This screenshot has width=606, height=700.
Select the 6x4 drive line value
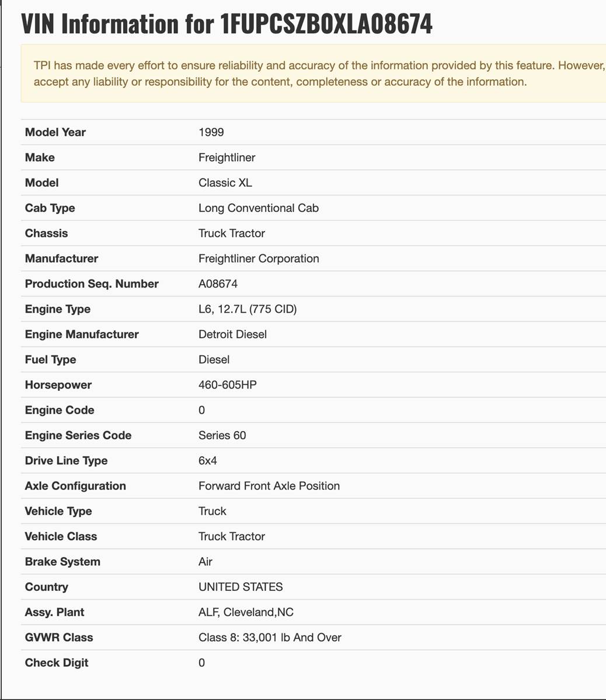208,461
